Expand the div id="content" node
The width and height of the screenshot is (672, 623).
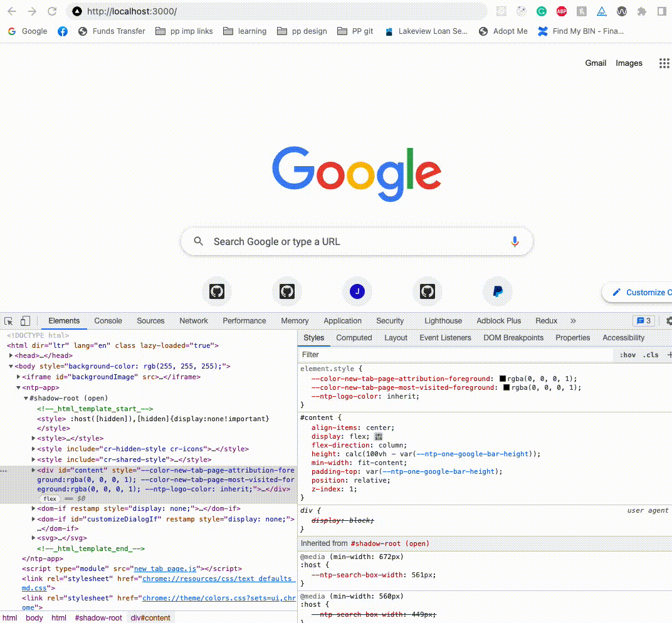tap(33, 471)
